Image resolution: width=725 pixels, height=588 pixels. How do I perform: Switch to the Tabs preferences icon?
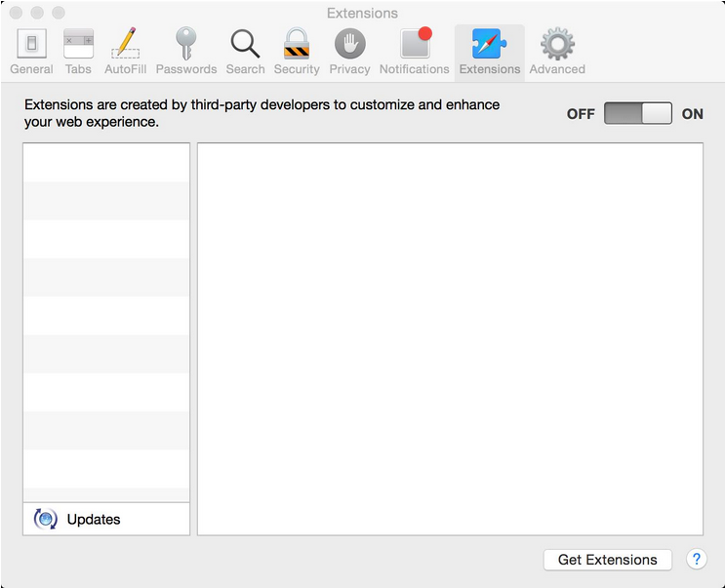point(78,52)
